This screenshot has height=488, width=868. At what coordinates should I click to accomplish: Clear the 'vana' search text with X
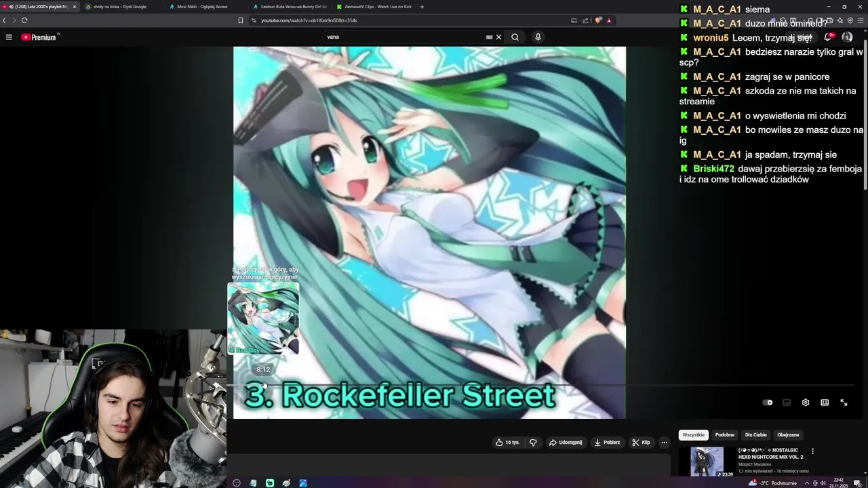pos(498,37)
